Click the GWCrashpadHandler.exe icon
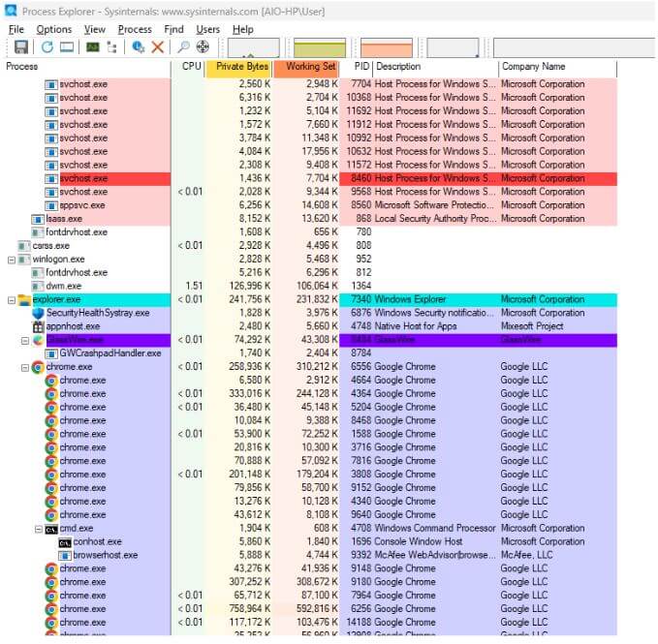 pos(51,353)
